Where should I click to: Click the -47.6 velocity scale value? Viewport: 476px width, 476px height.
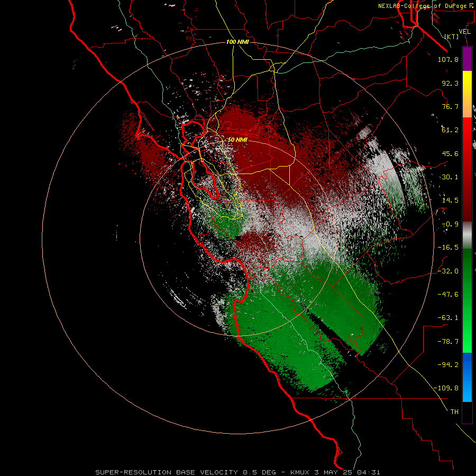pos(448,295)
